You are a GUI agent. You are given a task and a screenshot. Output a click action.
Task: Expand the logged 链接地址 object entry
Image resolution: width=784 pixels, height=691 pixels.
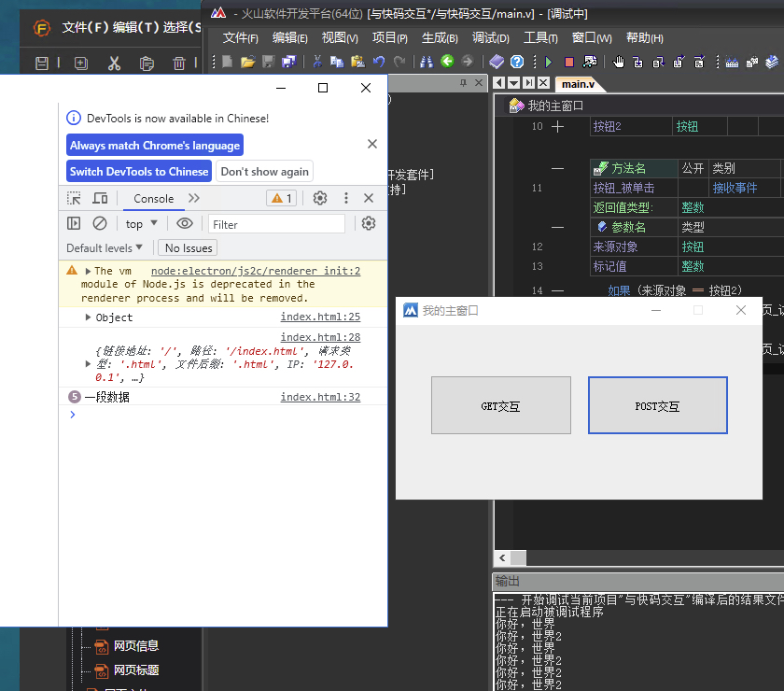88,364
